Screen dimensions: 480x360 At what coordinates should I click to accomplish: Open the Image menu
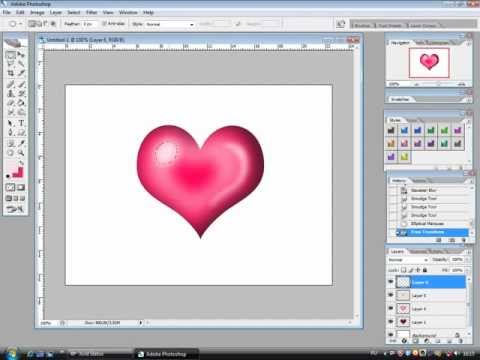37,12
